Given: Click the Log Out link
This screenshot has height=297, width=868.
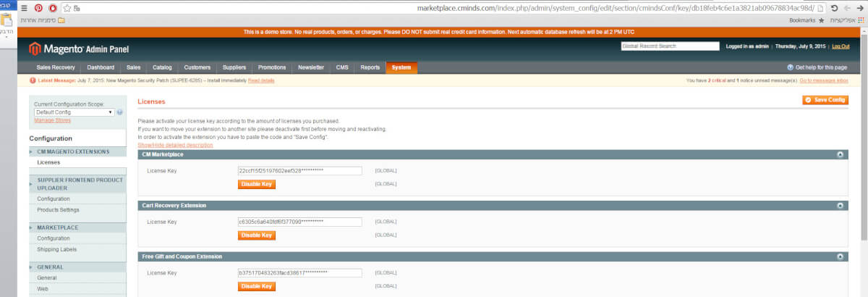Looking at the screenshot, I should [x=841, y=46].
